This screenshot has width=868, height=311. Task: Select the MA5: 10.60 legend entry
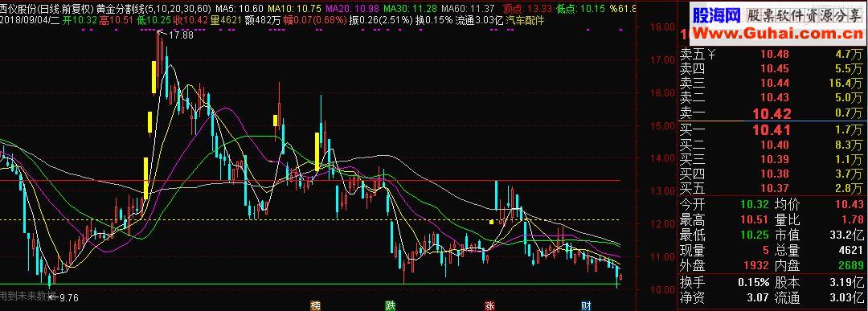(240, 9)
